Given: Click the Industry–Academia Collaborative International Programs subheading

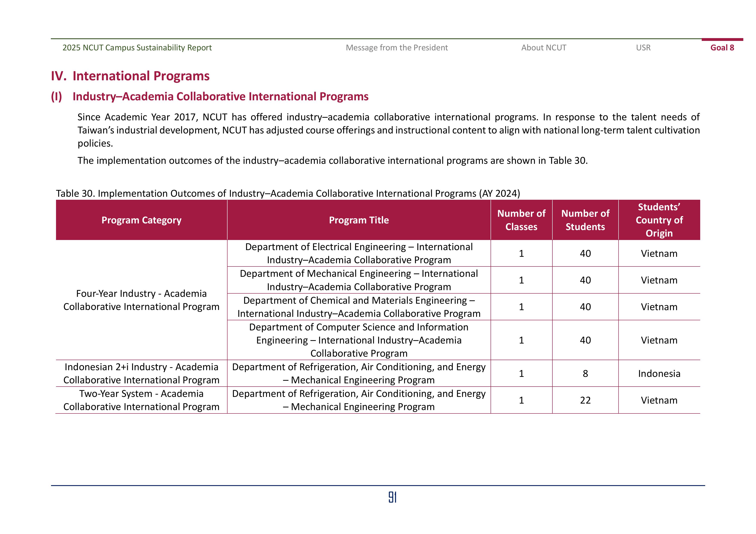Looking at the screenshot, I should (220, 96).
